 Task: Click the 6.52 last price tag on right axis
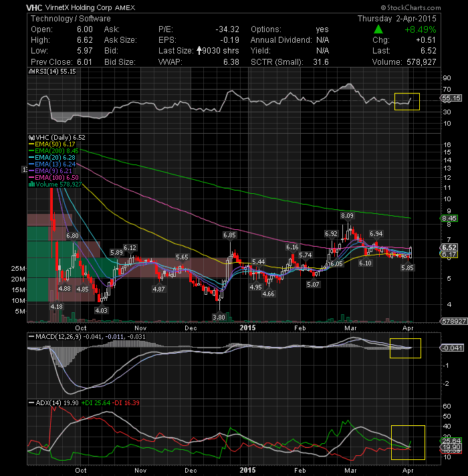[x=449, y=247]
